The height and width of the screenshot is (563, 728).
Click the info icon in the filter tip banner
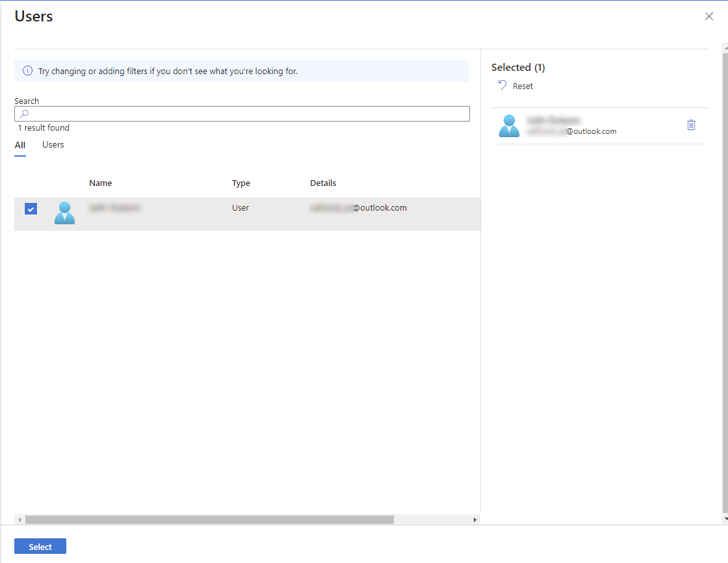[x=27, y=71]
